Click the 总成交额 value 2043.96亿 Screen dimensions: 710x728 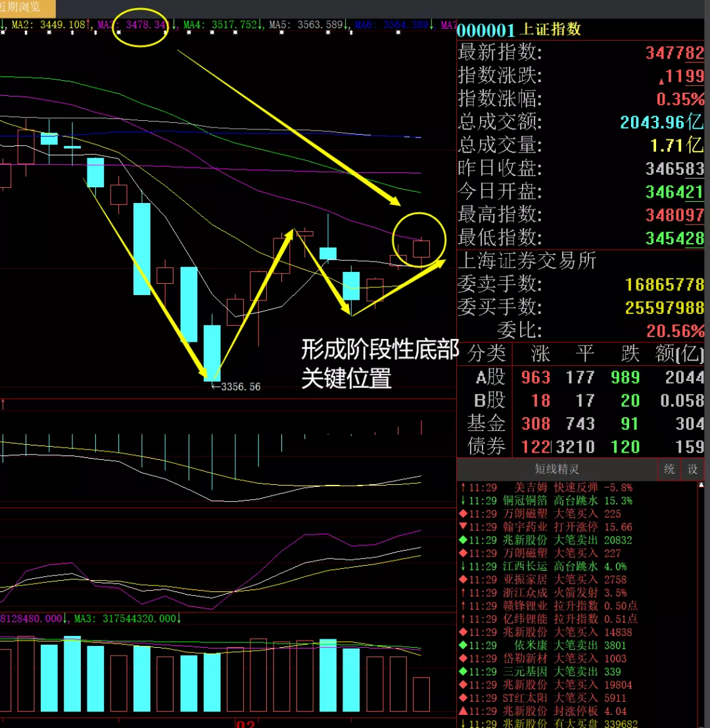(x=661, y=122)
